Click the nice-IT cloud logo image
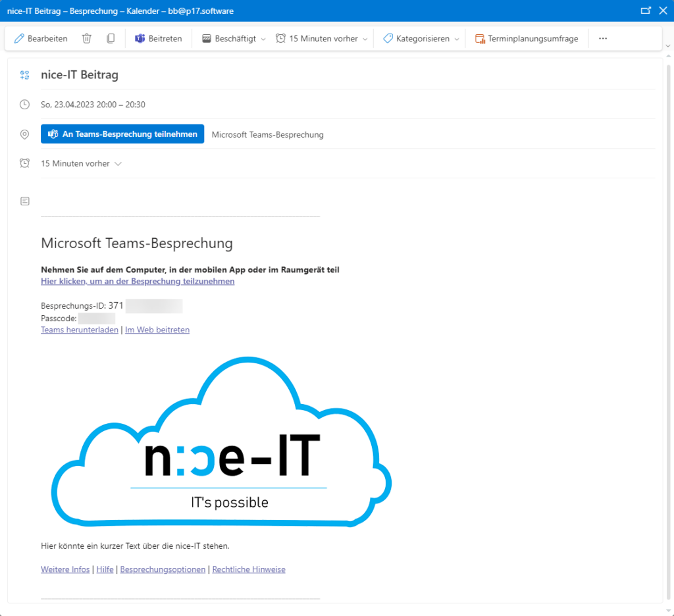Viewport: 674px width, 616px height. 221,442
